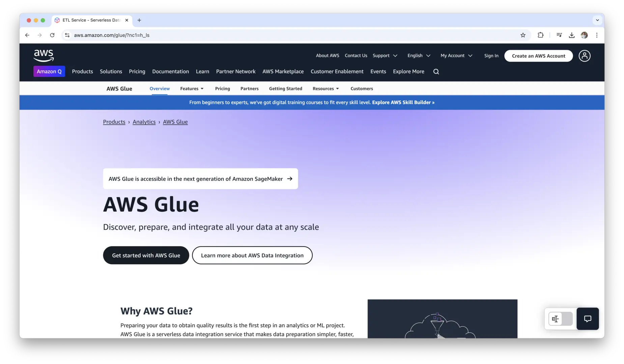Open the English language dropdown
624x364 pixels.
point(419,56)
